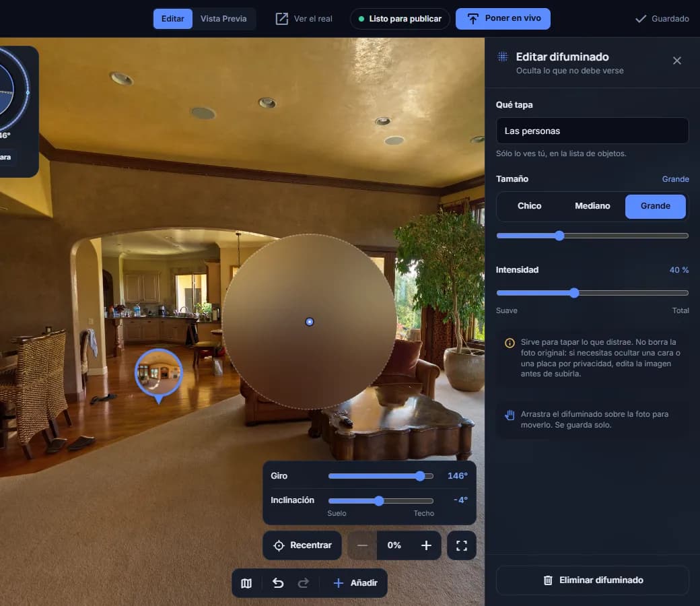Switch to Vista Previa tab
The height and width of the screenshot is (606, 700).
[x=223, y=19]
